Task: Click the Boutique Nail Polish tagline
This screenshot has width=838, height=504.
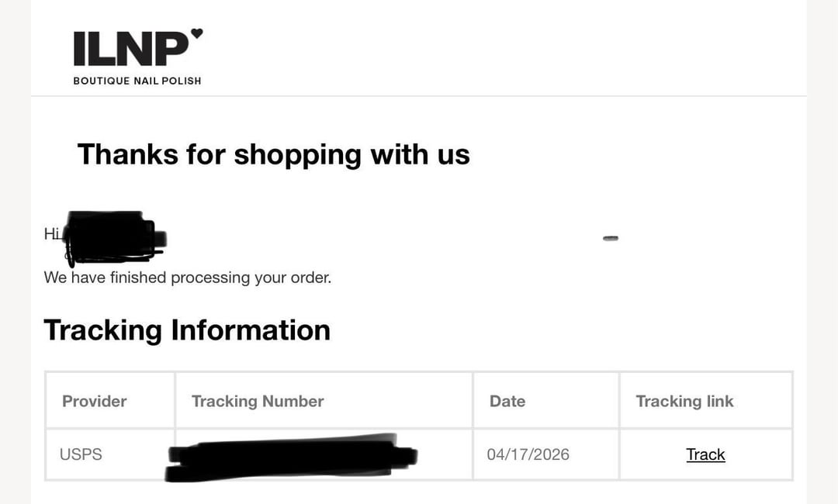Action: point(137,81)
